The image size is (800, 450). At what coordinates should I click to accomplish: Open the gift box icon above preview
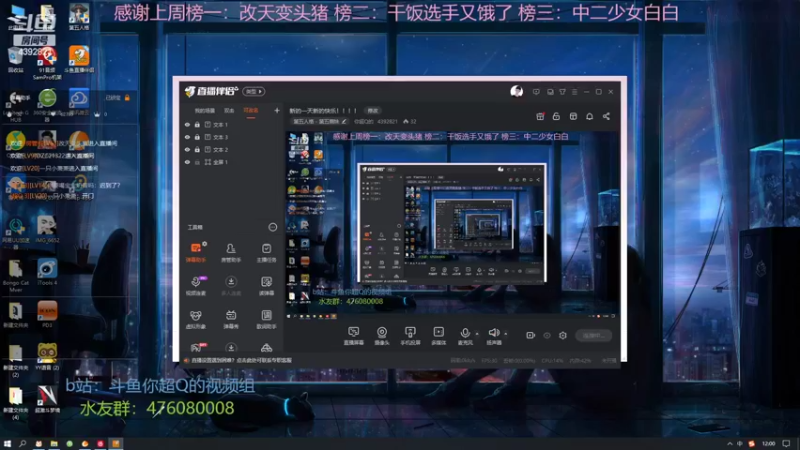(x=540, y=116)
